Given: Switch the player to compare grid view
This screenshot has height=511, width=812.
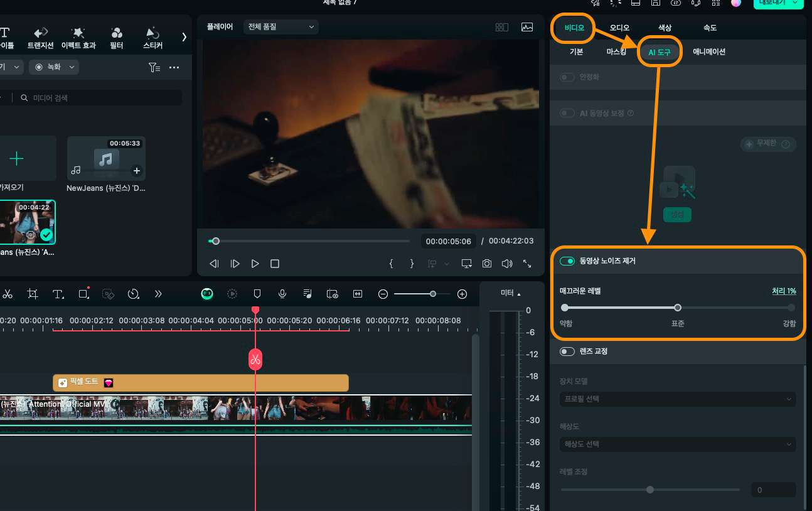Looking at the screenshot, I should click(x=502, y=27).
